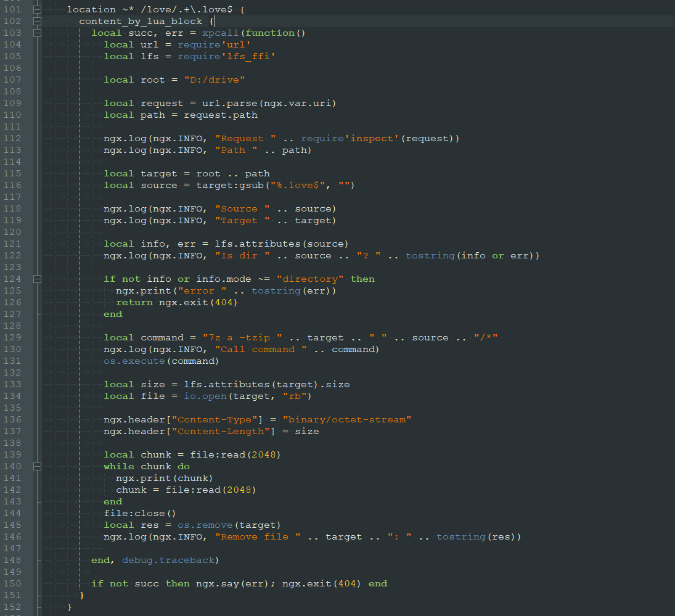The image size is (675, 616).
Task: Click line number 101 in the gutter
Action: click(x=12, y=9)
